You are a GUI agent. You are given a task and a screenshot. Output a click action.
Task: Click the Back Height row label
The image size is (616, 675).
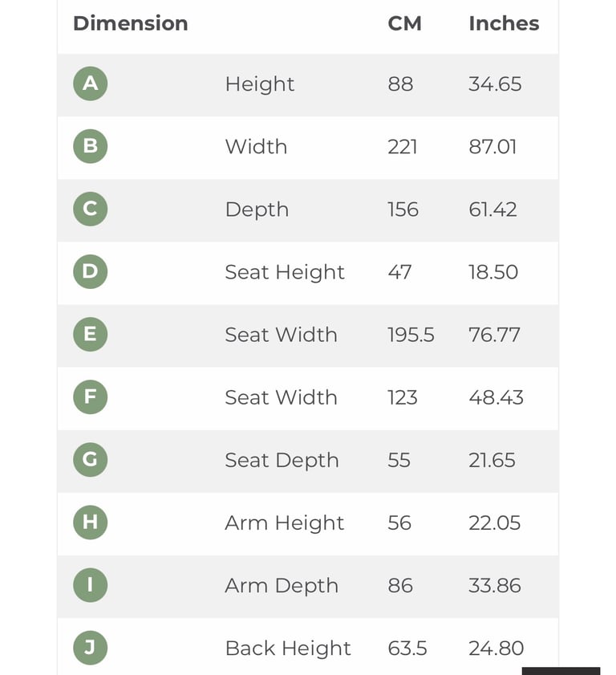288,649
